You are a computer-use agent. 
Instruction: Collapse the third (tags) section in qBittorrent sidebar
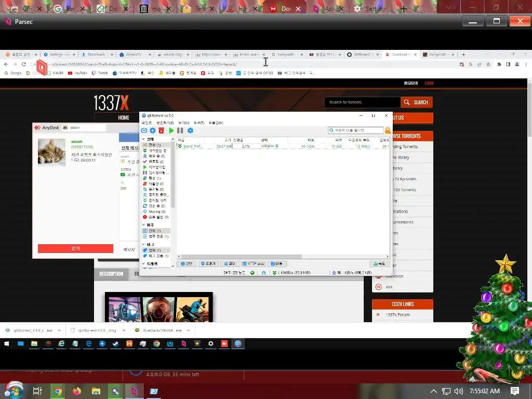(143, 244)
